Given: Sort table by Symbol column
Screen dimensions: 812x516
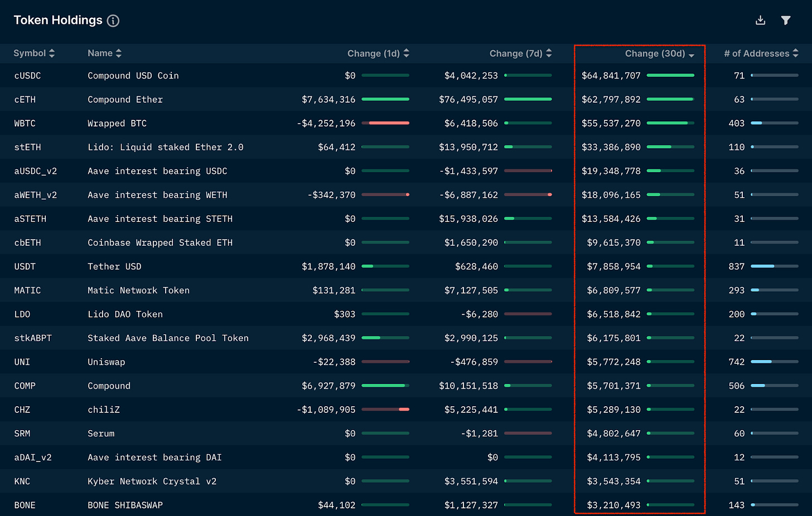Looking at the screenshot, I should (34, 53).
